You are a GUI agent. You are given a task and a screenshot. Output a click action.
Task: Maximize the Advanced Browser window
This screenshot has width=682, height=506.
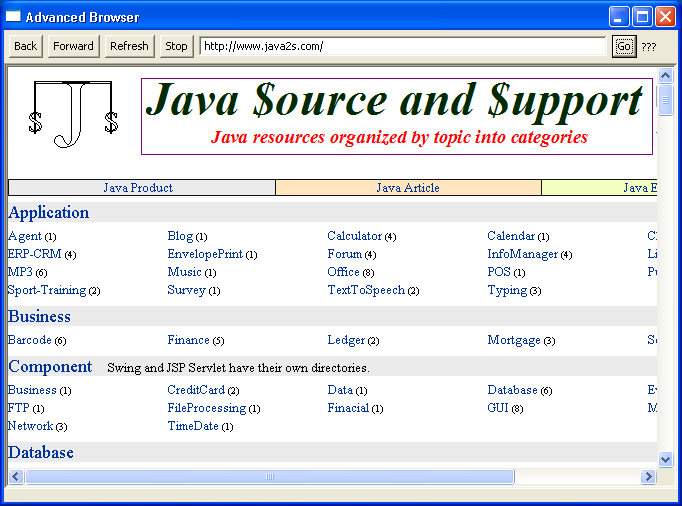click(642, 17)
